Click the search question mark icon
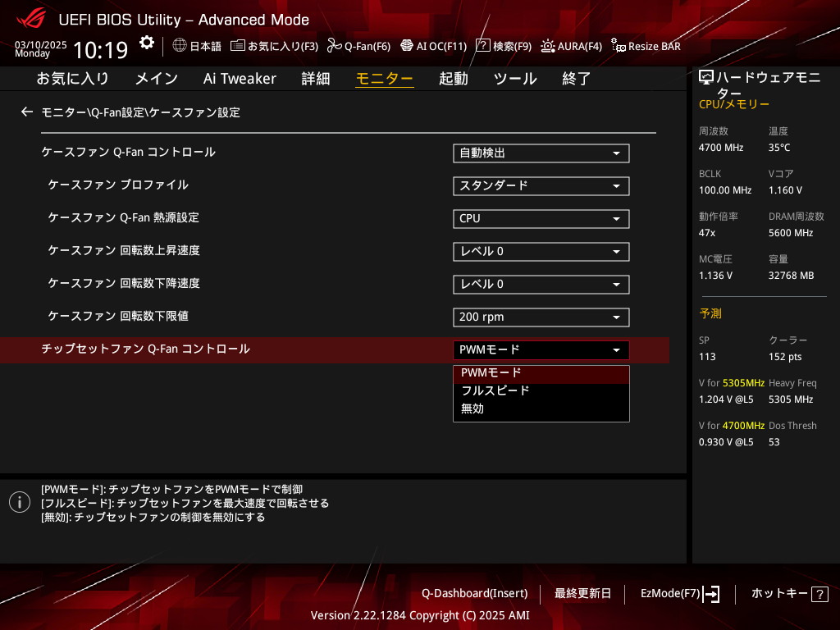The width and height of the screenshot is (840, 630). pos(482,46)
